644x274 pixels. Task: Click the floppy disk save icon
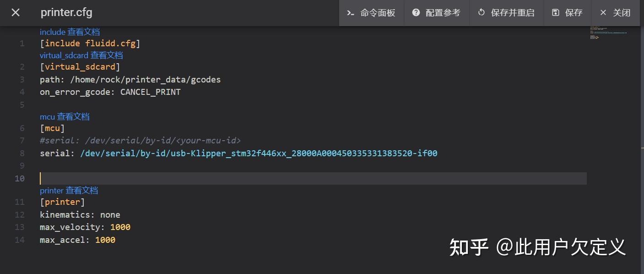[x=555, y=12]
